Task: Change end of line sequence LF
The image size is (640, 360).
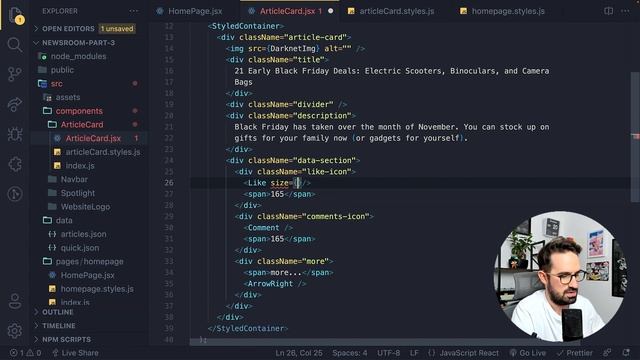Action: click(414, 353)
